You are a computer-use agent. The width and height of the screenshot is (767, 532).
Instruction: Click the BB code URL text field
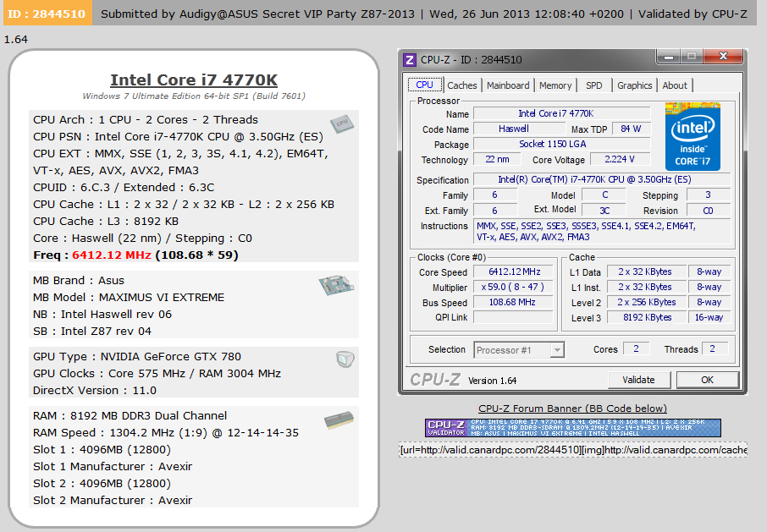tap(573, 450)
